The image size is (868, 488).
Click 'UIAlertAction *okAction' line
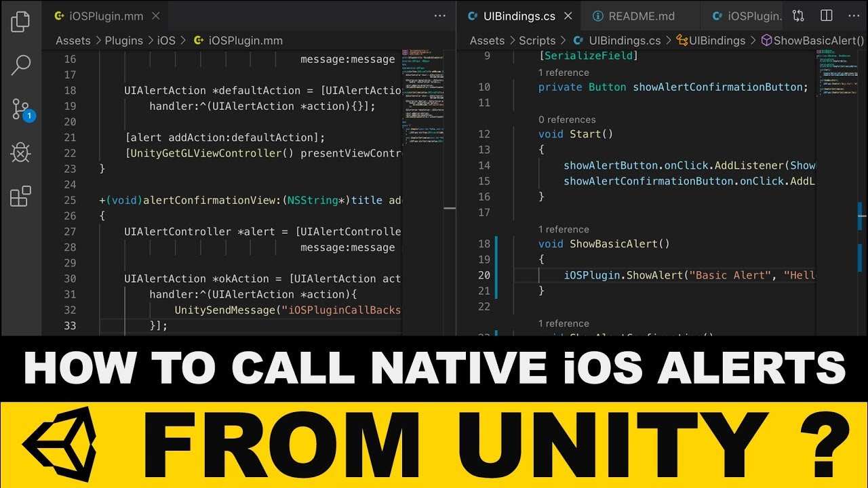263,279
